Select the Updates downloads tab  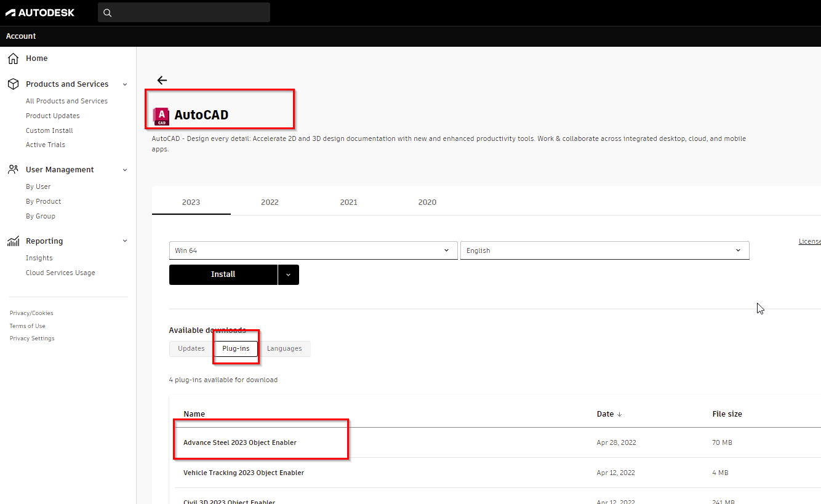pos(191,348)
